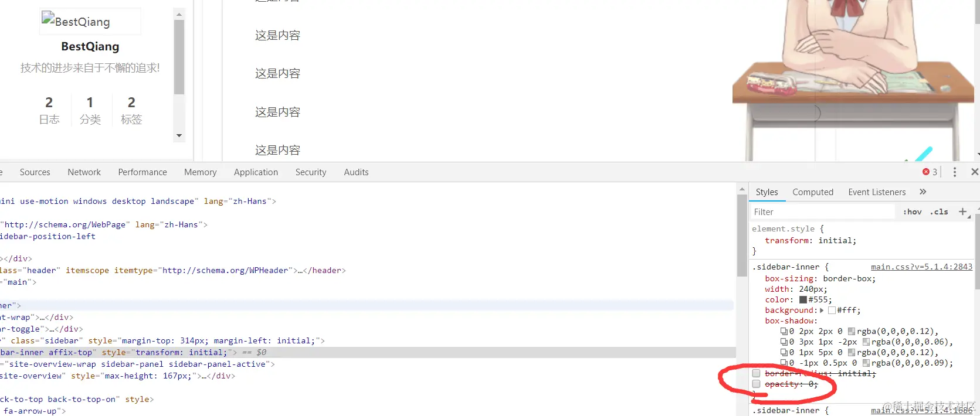This screenshot has height=416, width=980.
Task: Select the sidebar-inner affix-top DOM row
Action: coord(368,352)
